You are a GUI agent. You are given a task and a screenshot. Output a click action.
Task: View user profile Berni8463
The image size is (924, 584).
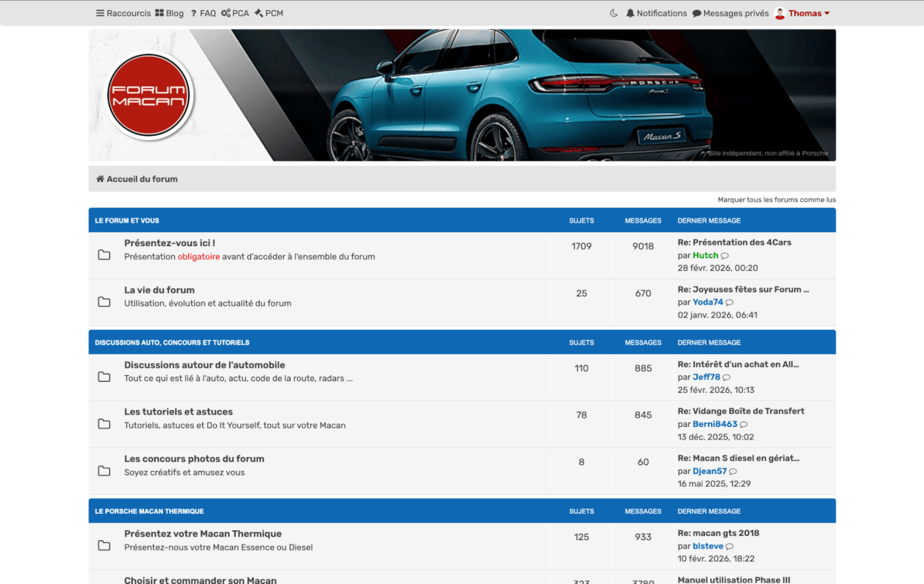tap(715, 424)
